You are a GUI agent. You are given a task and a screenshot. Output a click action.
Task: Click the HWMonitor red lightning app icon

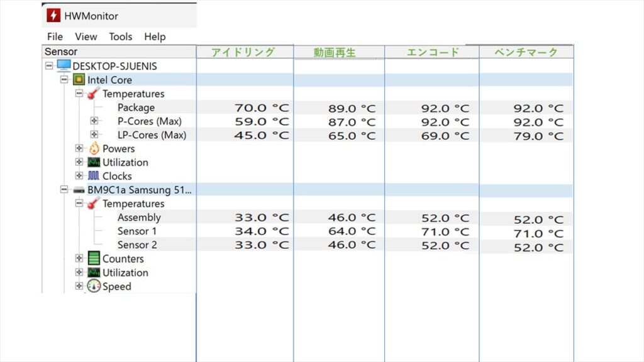coord(53,16)
